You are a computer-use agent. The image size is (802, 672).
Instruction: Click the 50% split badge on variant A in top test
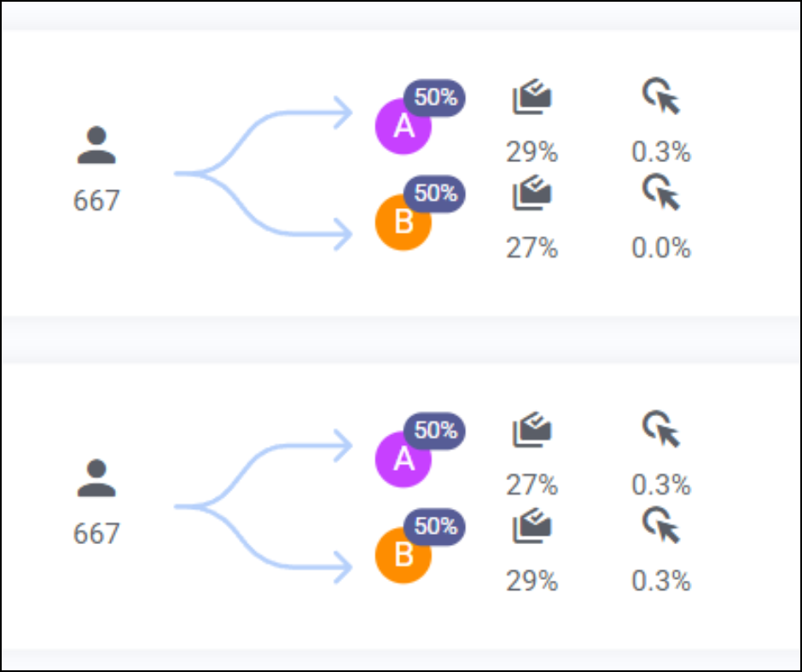click(435, 97)
